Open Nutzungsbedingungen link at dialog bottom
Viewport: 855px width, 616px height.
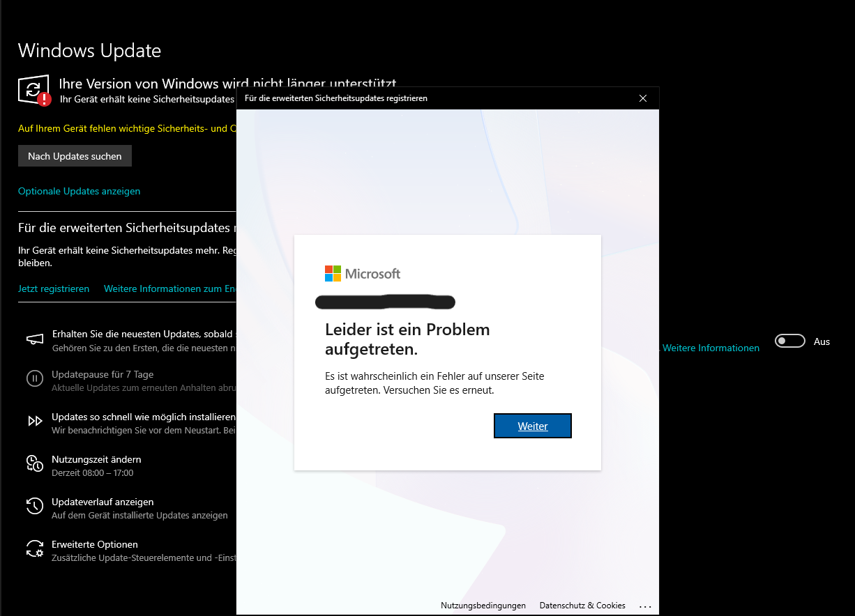coord(483,606)
